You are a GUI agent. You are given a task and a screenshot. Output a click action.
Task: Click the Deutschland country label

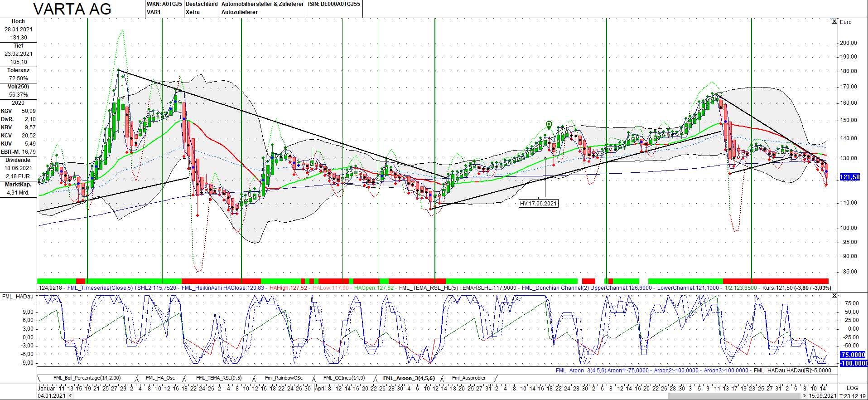click(x=202, y=4)
